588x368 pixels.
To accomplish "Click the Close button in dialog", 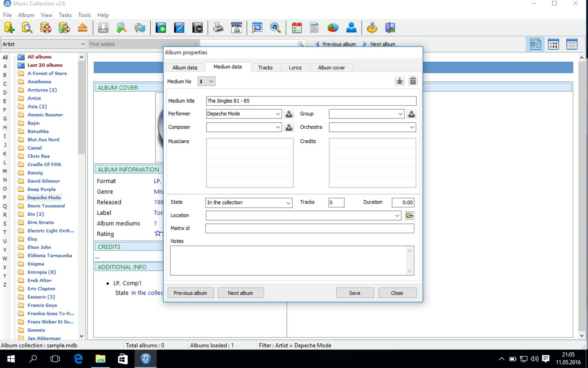I will pos(397,293).
